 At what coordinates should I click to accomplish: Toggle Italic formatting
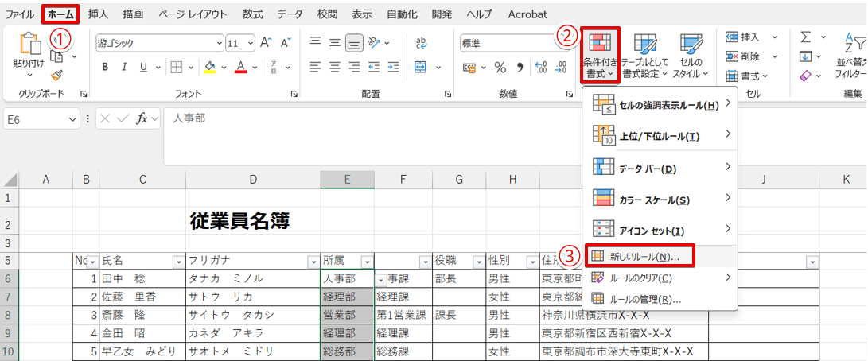124,68
